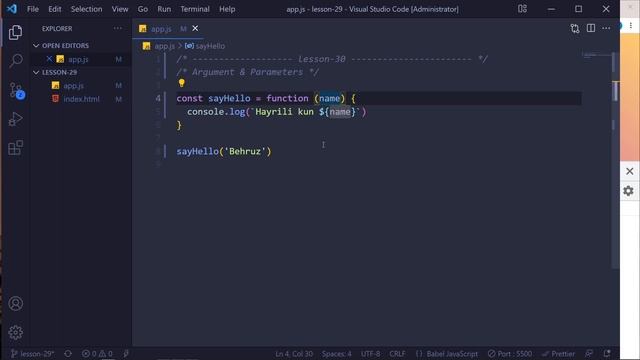Click the Lesson-30 comment line

pos(332,59)
